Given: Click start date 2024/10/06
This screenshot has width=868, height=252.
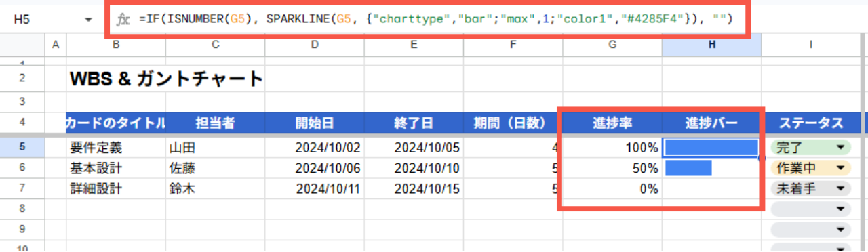Looking at the screenshot, I should pos(315,168).
